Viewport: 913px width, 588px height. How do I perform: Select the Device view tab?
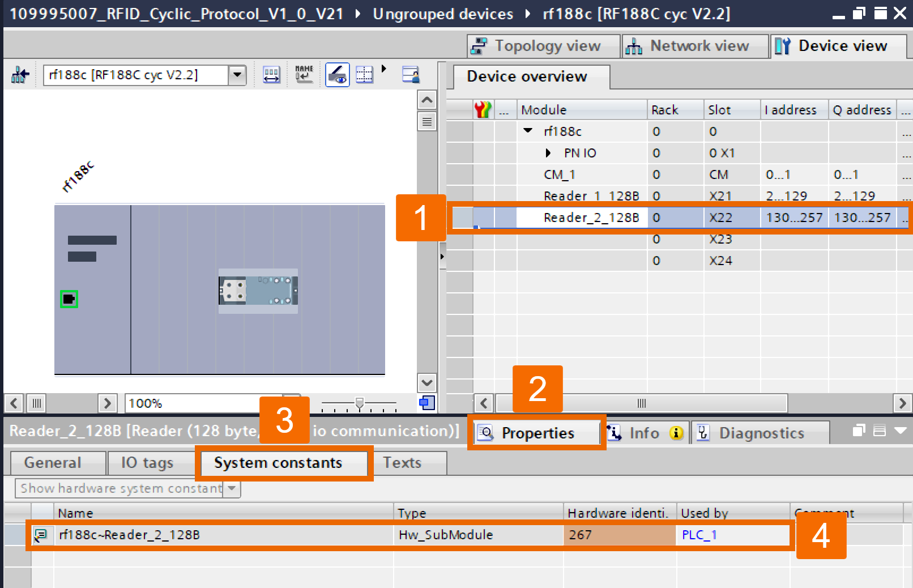[838, 46]
